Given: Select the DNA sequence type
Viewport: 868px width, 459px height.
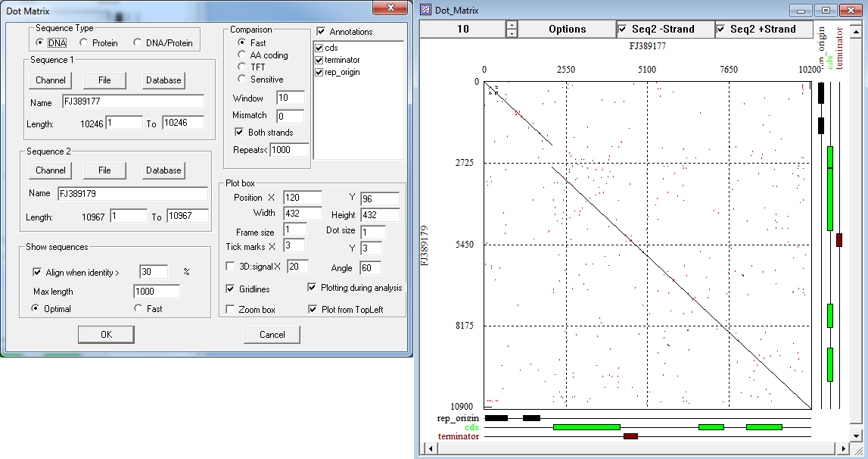Looking at the screenshot, I should (39, 42).
